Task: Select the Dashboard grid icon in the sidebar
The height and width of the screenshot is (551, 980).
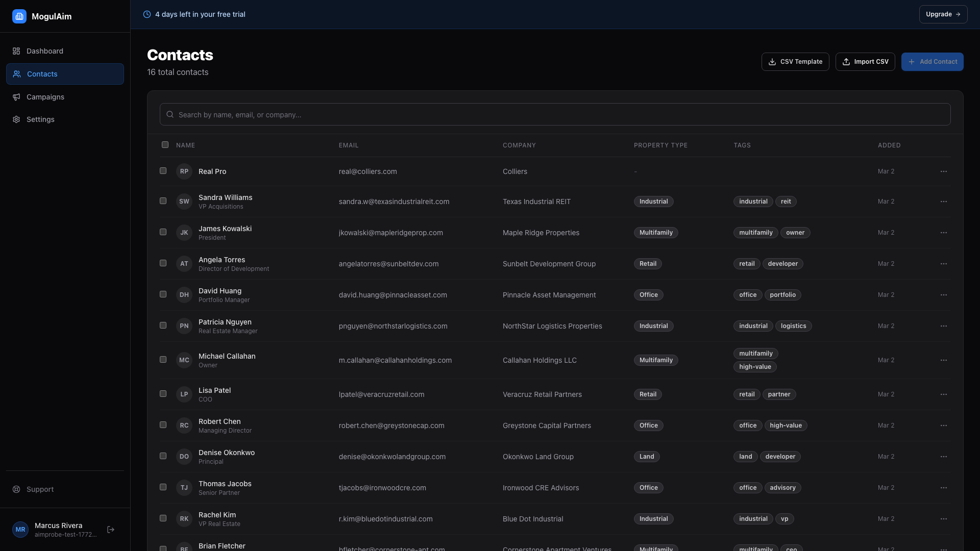Action: (x=16, y=51)
